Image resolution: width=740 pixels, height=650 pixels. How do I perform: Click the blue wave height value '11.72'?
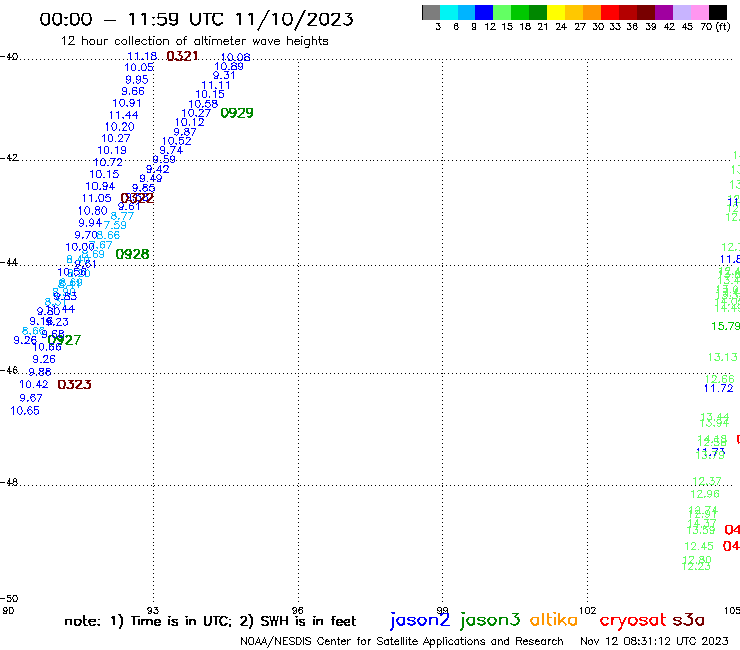coord(719,388)
